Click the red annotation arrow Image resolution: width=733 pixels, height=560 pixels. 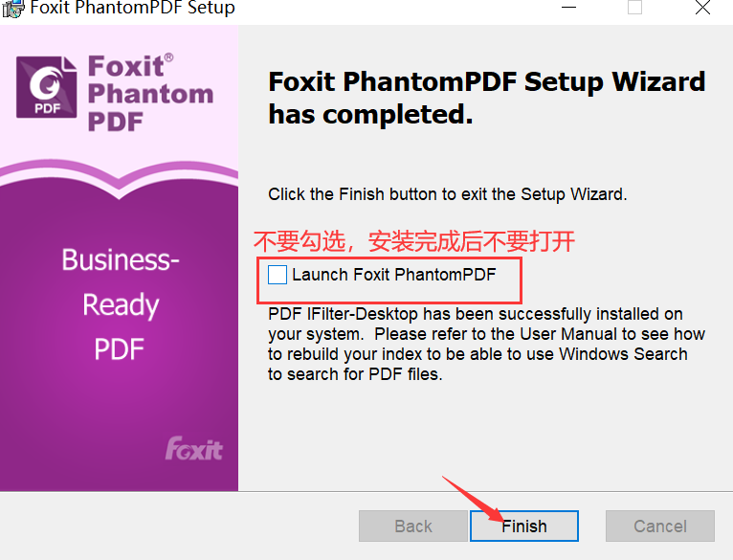(472, 498)
